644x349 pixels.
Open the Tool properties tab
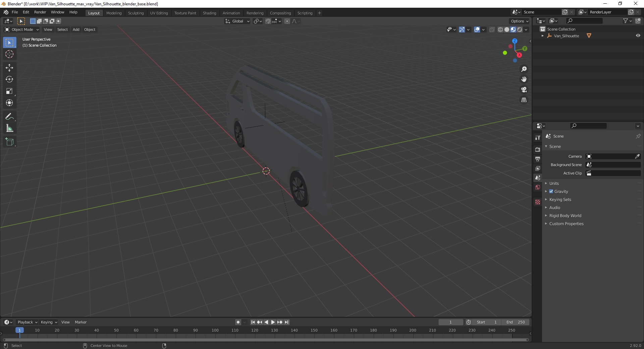[538, 137]
